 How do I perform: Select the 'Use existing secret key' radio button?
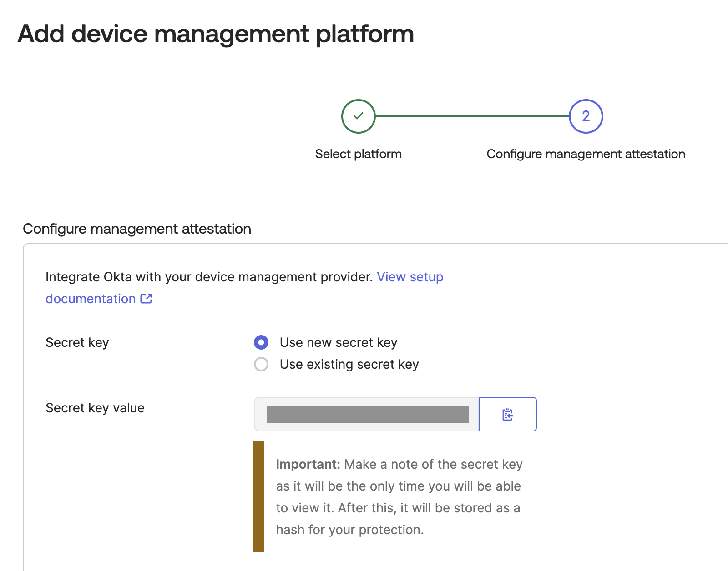point(261,364)
